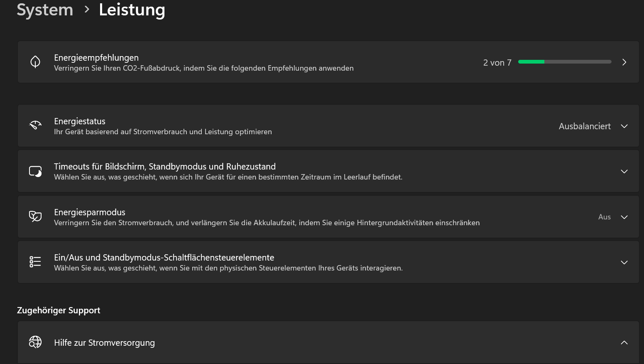Click the Ein/Aus Schaltflächensteuerelemente list icon
Image resolution: width=644 pixels, height=364 pixels.
(35, 262)
